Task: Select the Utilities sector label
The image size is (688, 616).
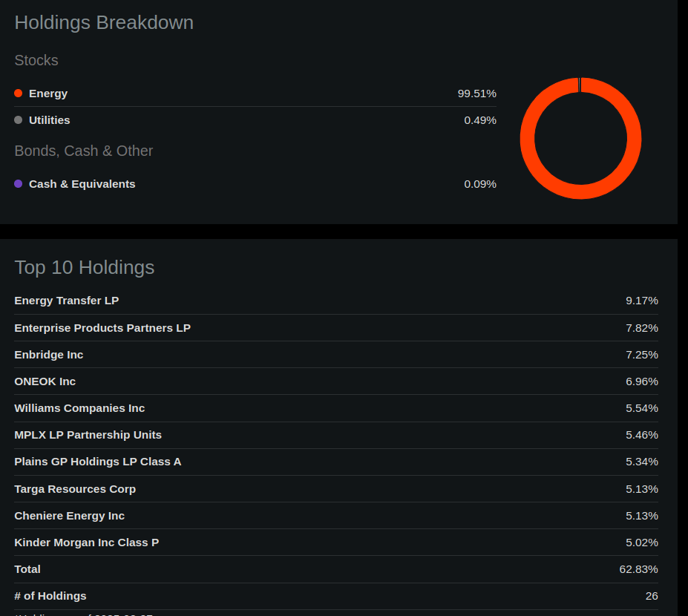Action: (x=49, y=120)
